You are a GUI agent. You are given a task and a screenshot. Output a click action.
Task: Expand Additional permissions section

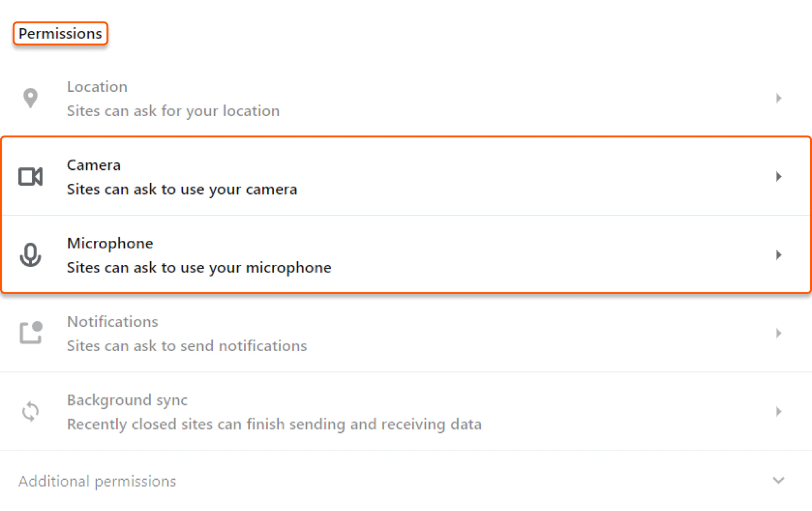[778, 480]
